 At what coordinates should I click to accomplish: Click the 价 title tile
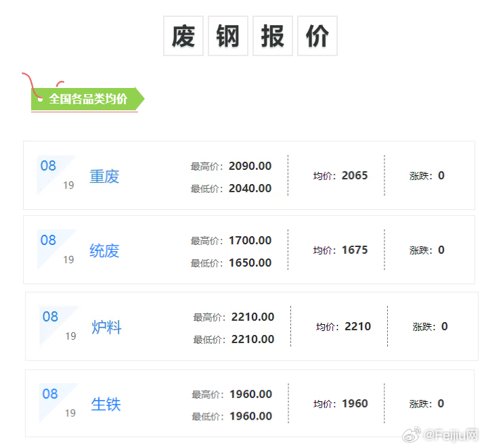[317, 36]
